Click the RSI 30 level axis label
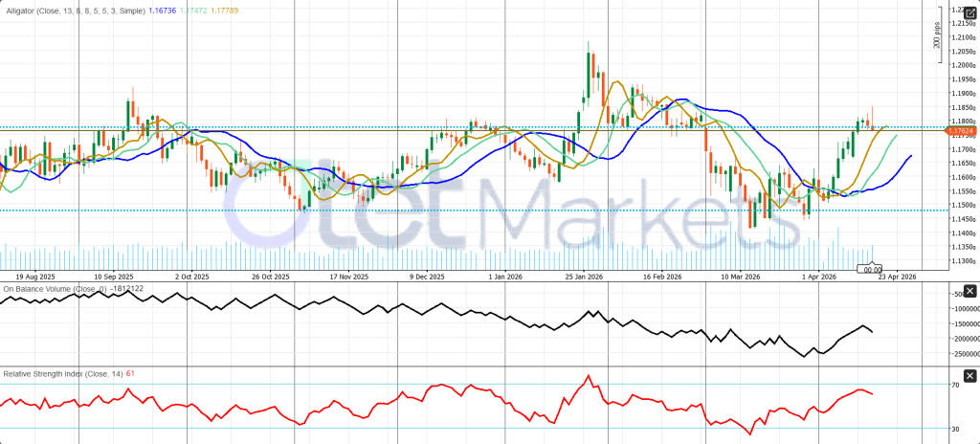This screenshot has height=444, width=980. (955, 428)
